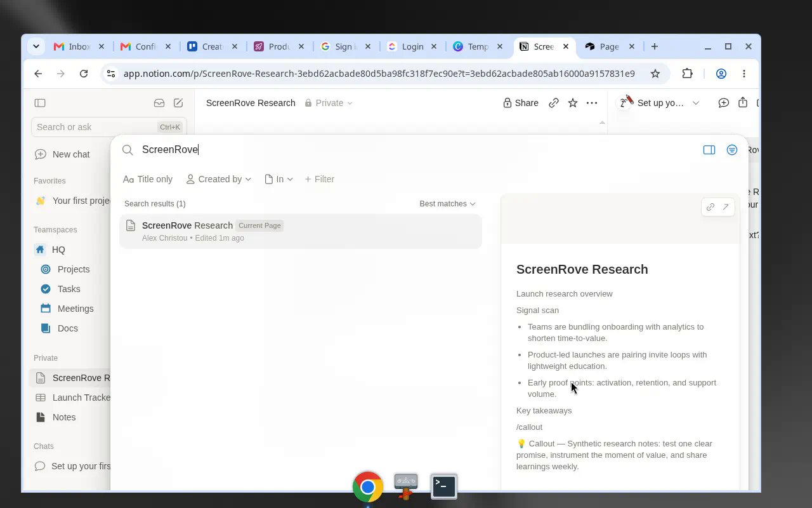Click the 'Launch research overview' preview text

pos(565,294)
